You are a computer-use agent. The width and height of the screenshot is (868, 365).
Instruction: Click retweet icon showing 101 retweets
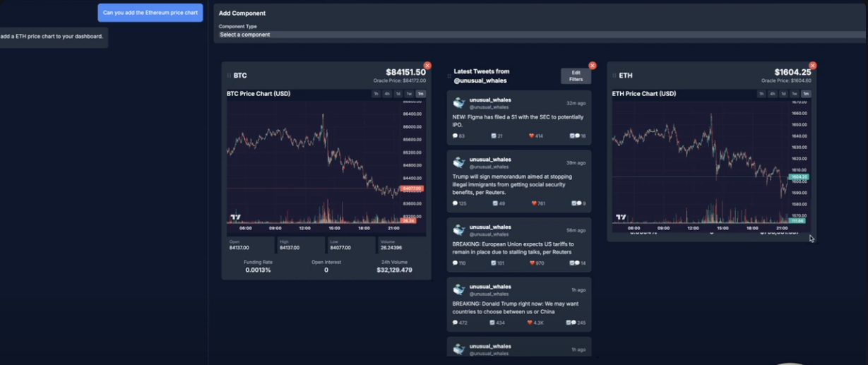point(493,263)
